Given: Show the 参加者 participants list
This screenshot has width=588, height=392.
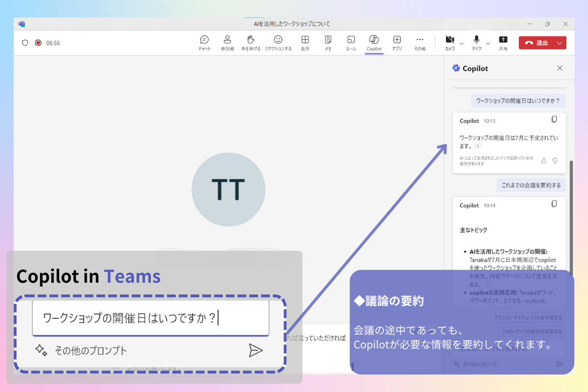Looking at the screenshot, I should 227,43.
